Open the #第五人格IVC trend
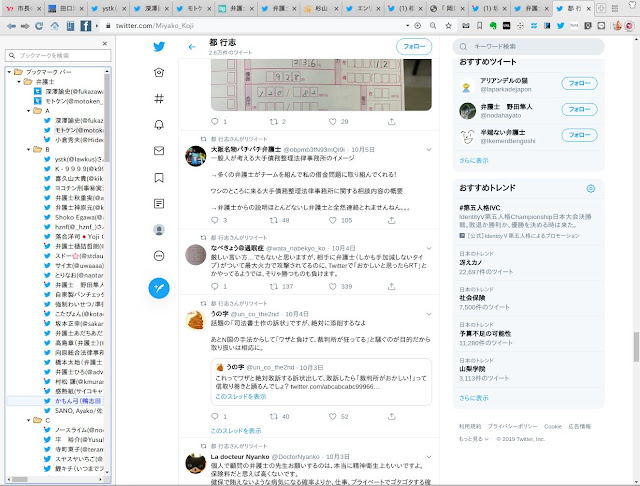640x486 pixels. (x=529, y=222)
